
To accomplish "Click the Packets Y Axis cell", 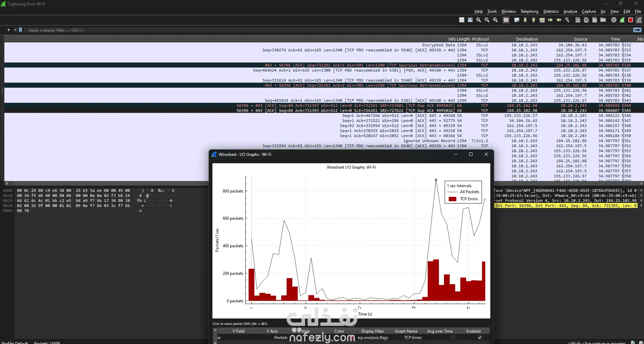I will 273,338.
